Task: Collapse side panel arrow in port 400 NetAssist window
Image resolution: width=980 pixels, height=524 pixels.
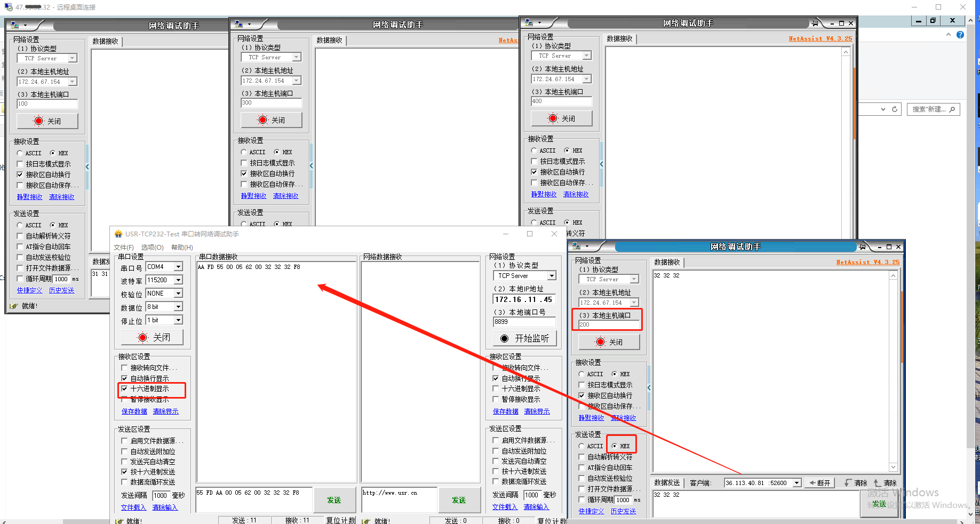Action: coord(602,164)
